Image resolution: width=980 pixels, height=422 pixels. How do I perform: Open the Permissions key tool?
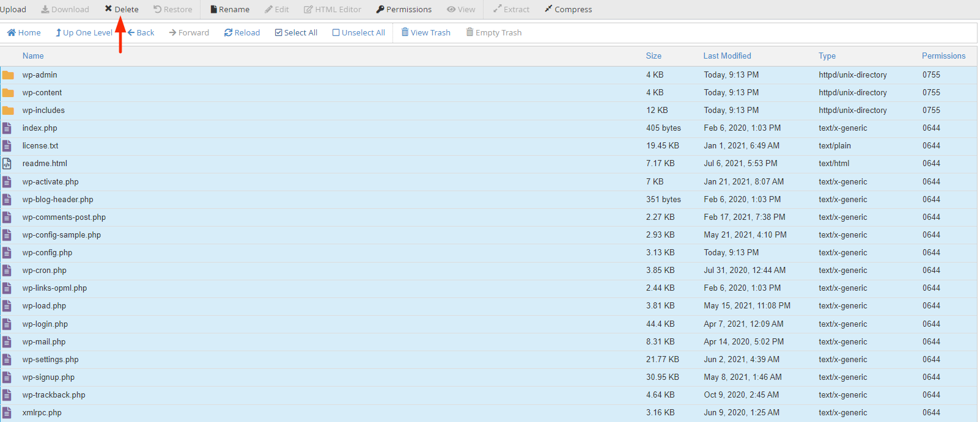click(x=403, y=9)
